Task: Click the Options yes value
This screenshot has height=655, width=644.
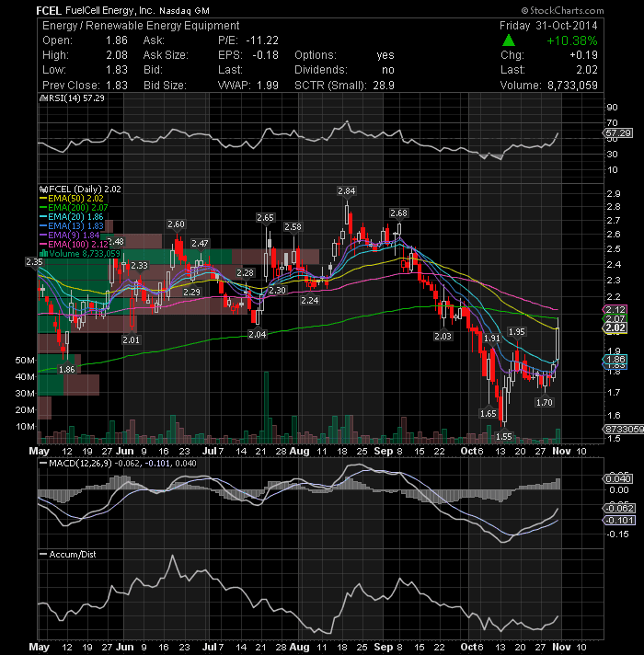Action: (x=385, y=55)
